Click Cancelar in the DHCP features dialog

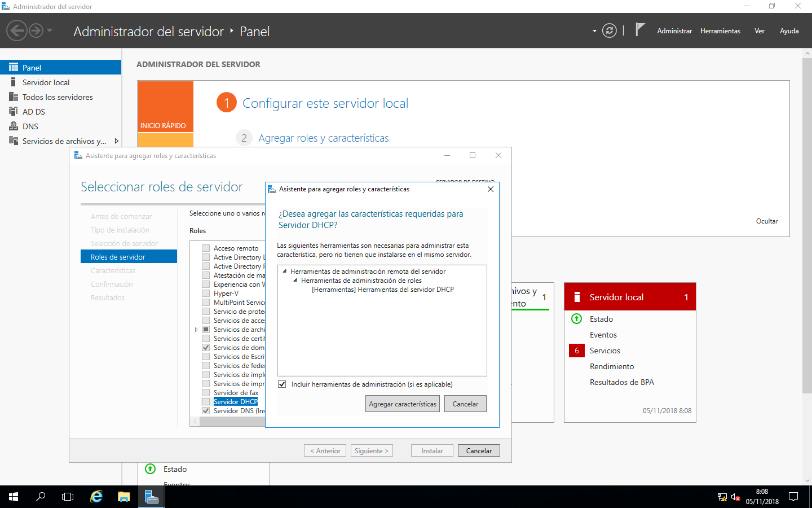point(465,404)
